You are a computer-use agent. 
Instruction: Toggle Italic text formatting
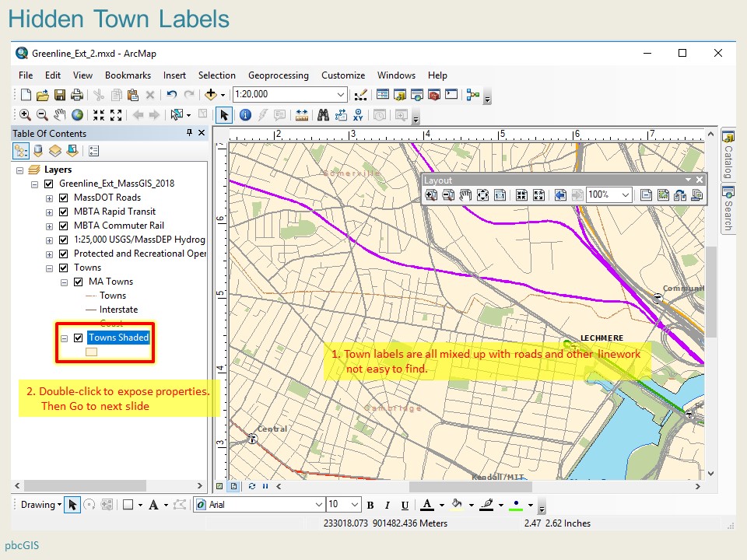[388, 506]
